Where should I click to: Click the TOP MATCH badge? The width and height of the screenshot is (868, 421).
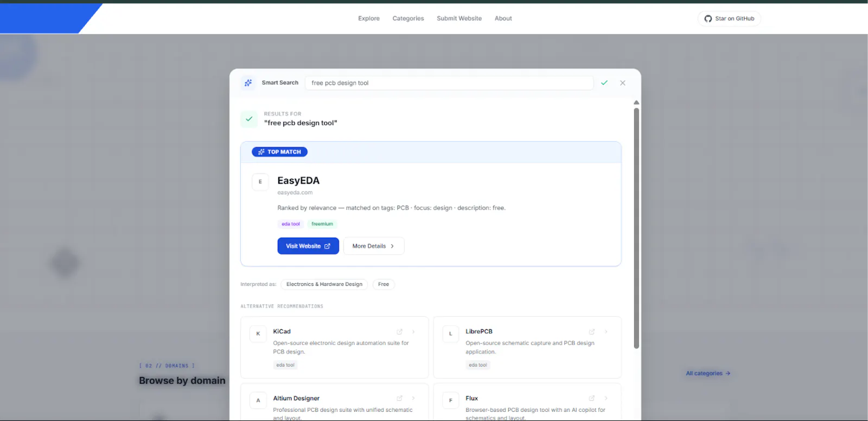click(279, 152)
